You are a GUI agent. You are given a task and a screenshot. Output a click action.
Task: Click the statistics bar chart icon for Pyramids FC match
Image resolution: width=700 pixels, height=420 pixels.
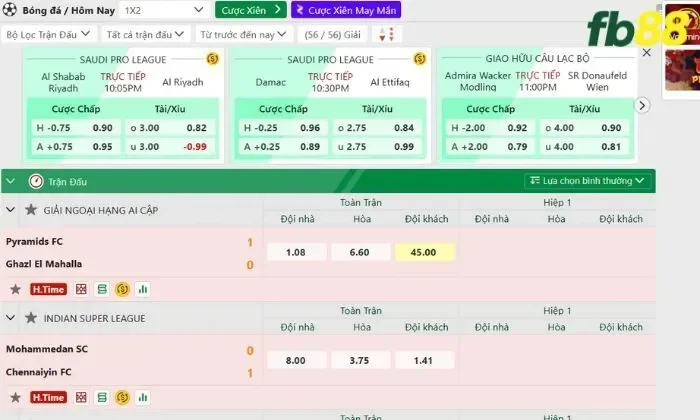click(x=143, y=289)
